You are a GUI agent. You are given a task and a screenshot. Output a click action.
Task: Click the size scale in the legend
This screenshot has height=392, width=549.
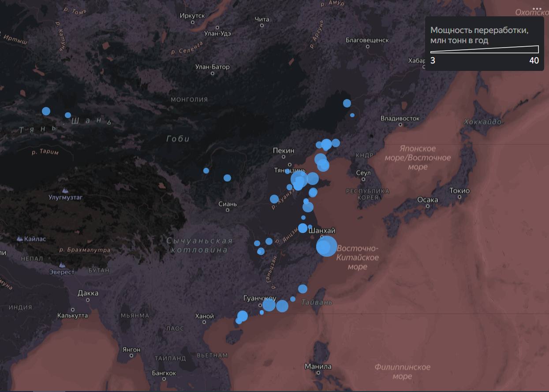point(485,49)
